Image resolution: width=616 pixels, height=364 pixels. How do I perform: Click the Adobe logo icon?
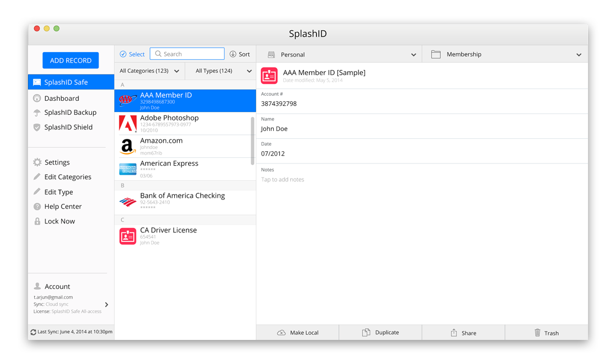coord(128,123)
